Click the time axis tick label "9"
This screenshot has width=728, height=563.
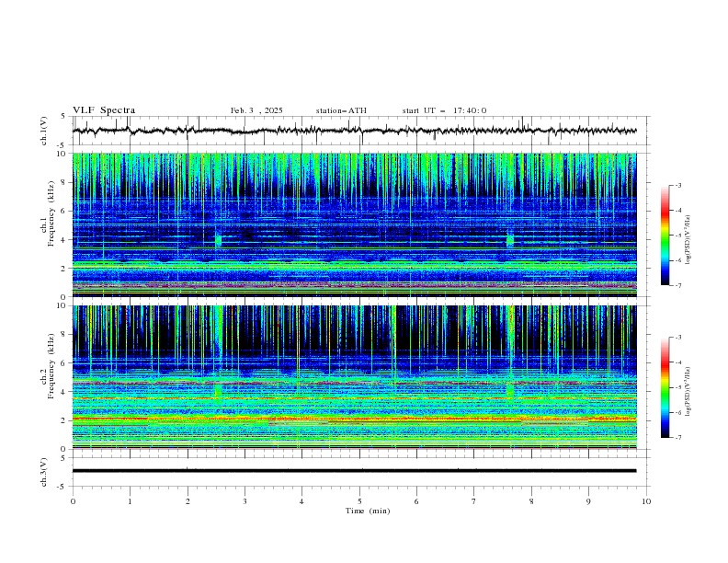[x=588, y=501]
